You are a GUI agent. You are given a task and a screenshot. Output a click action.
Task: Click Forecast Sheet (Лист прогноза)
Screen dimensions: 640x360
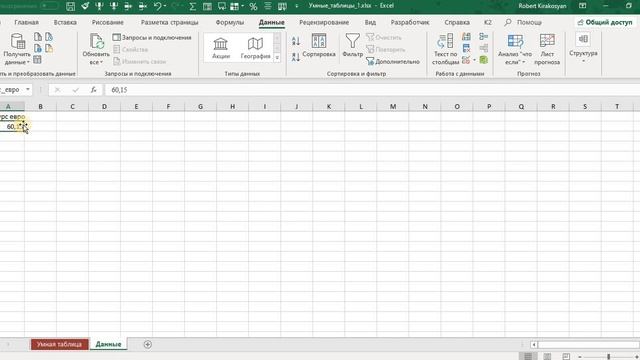click(547, 49)
